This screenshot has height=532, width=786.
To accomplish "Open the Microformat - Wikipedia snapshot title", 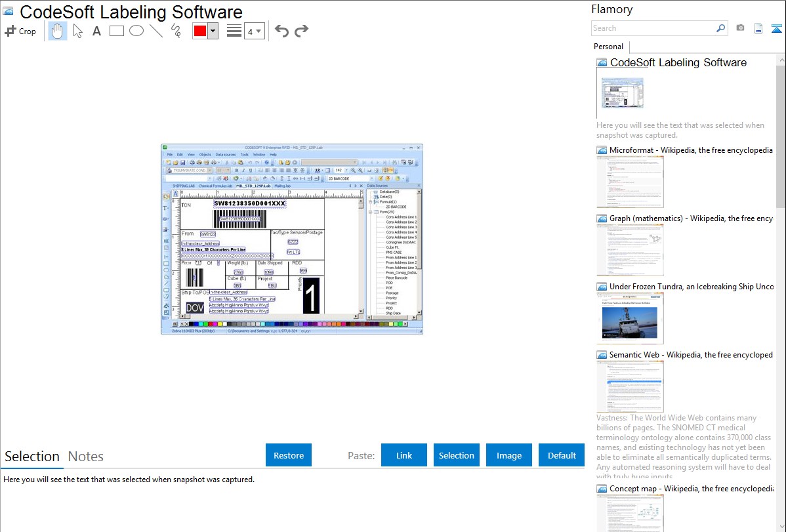I will pos(691,150).
